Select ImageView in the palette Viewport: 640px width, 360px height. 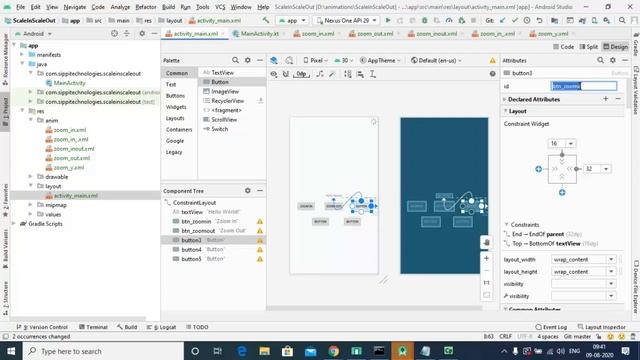click(225, 91)
